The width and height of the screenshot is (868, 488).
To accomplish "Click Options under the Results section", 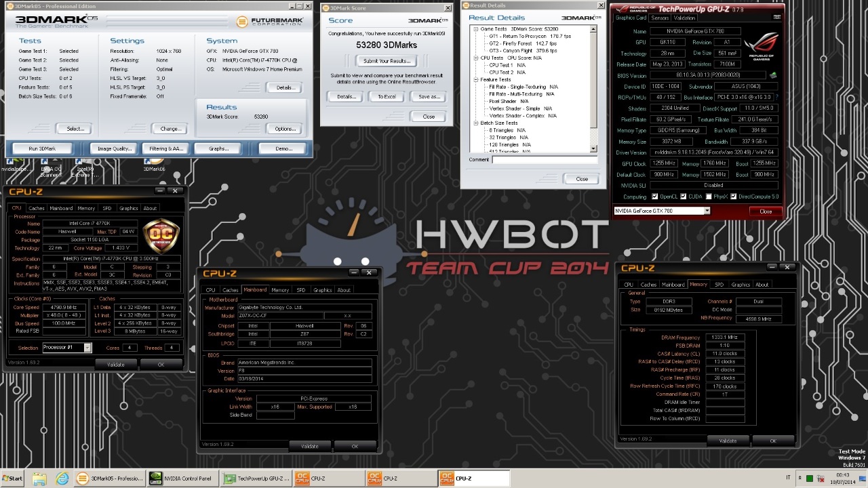I will (284, 129).
